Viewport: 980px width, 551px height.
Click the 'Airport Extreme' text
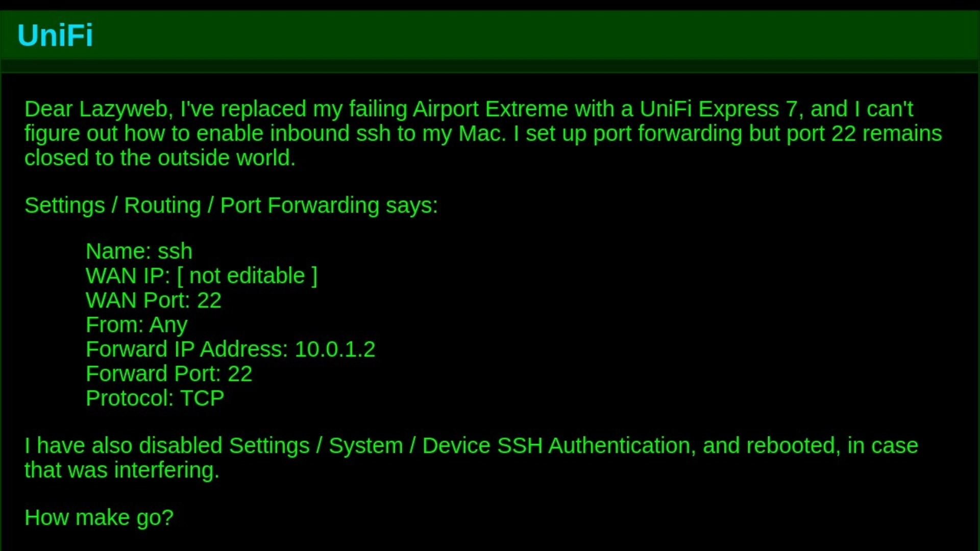coord(490,109)
